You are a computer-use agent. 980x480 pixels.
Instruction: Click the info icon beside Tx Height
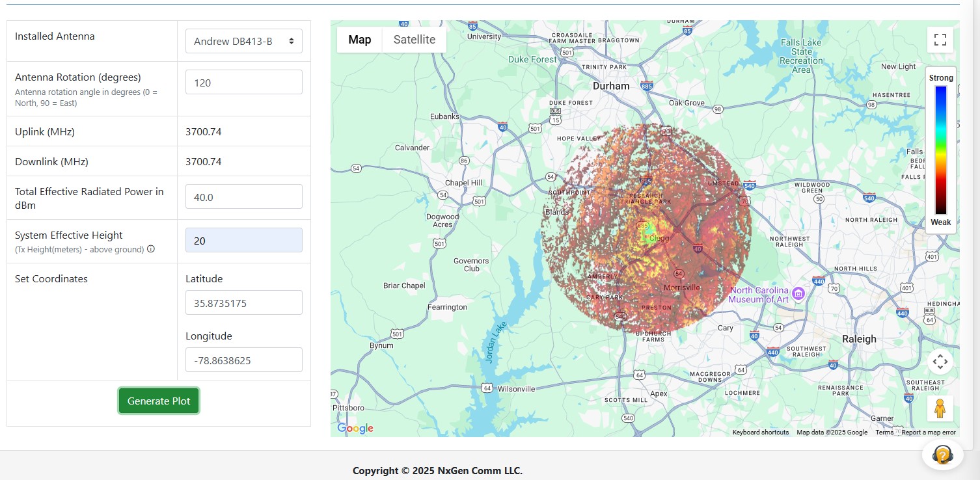151,249
